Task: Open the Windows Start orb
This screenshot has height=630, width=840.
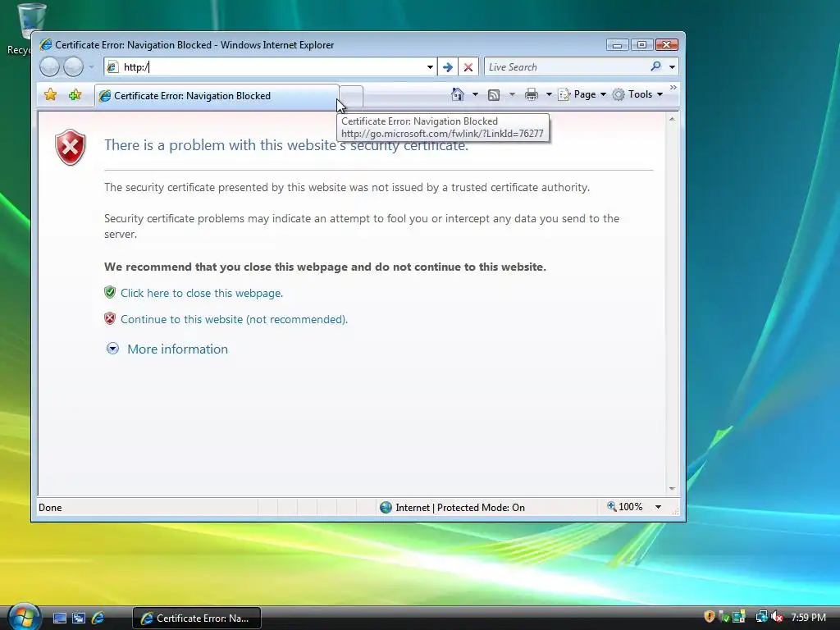Action: (24, 617)
